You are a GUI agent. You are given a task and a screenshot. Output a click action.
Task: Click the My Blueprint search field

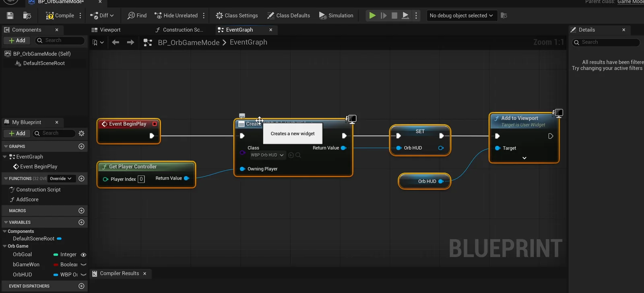tap(54, 133)
